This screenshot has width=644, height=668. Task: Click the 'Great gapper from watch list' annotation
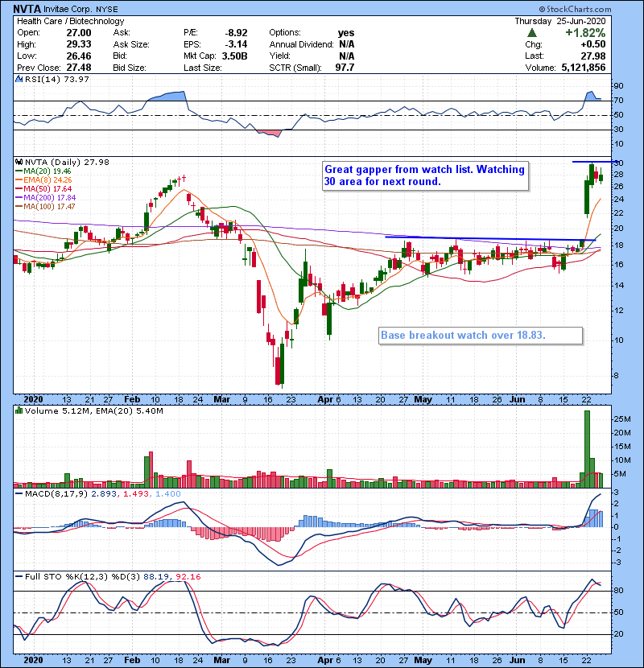pos(425,175)
